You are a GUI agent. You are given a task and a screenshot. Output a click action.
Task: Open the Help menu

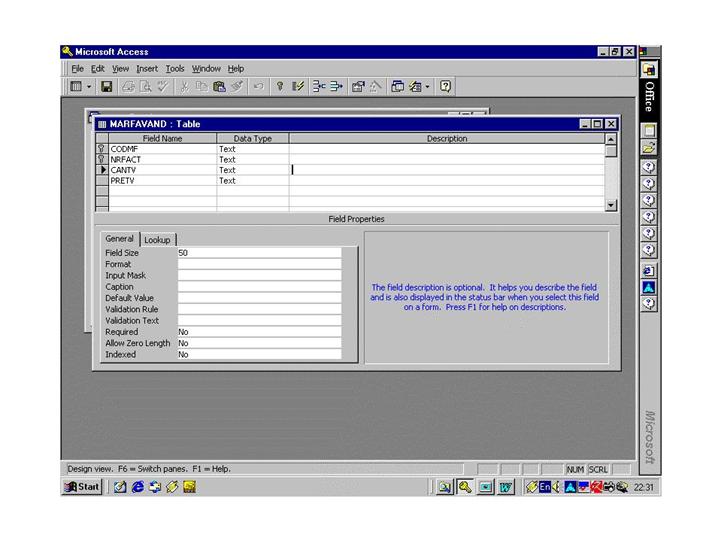click(235, 69)
